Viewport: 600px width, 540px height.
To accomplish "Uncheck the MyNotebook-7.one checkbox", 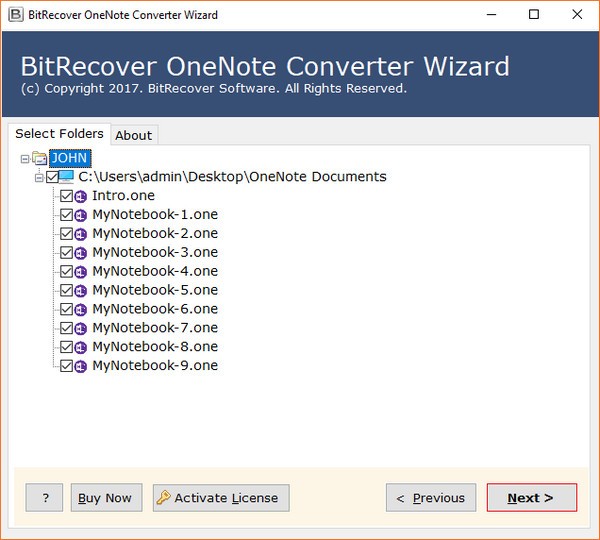I will pos(67,328).
